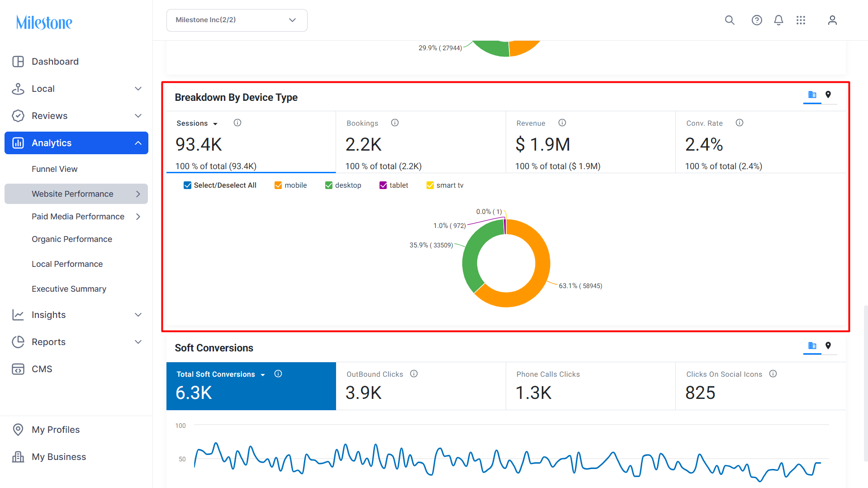This screenshot has height=488, width=868.
Task: Open Executive Summary link
Action: [x=69, y=289]
